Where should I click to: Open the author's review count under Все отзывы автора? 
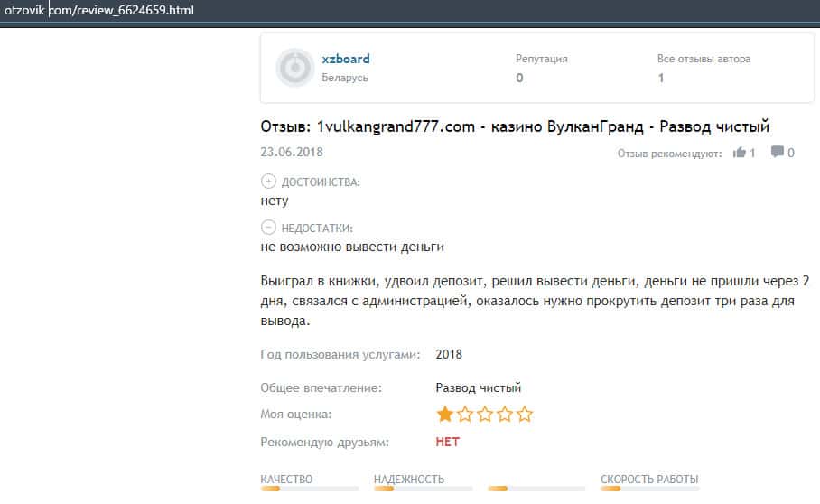tap(661, 78)
